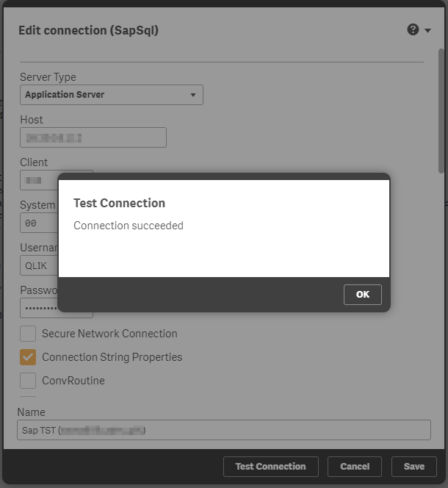Viewport: 448px width, 488px height.
Task: Dismiss the dialog with OK
Action: [x=363, y=294]
